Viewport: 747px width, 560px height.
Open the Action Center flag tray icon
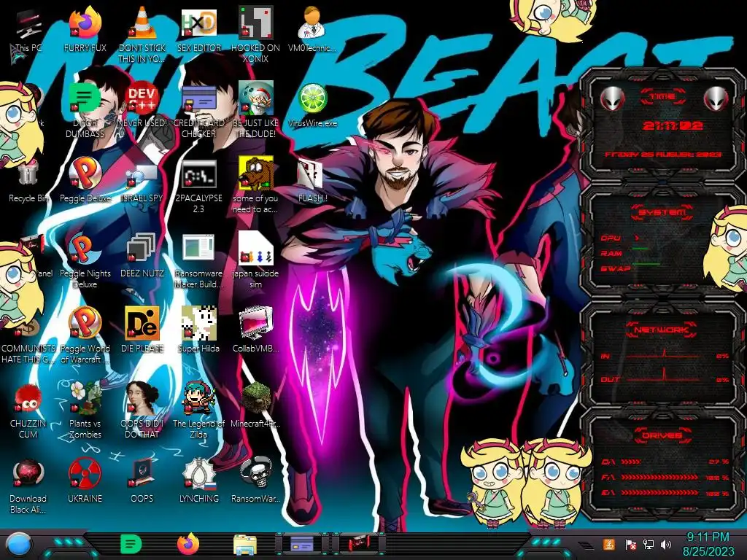630,545
